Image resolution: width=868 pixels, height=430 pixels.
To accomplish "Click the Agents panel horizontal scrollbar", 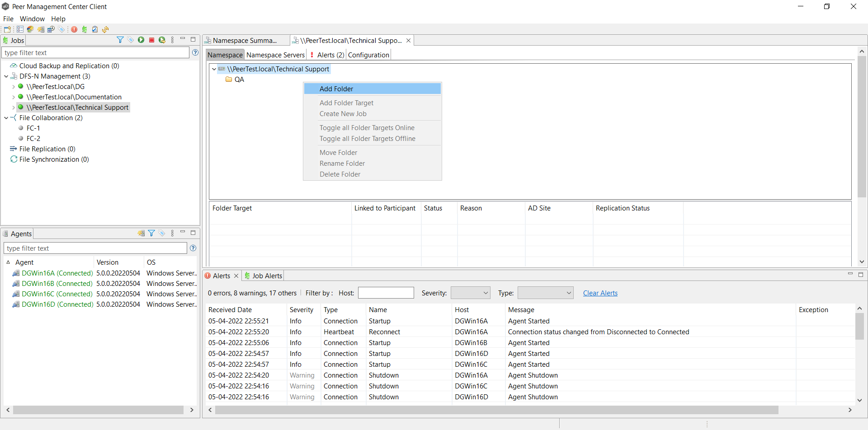I will pos(99,410).
